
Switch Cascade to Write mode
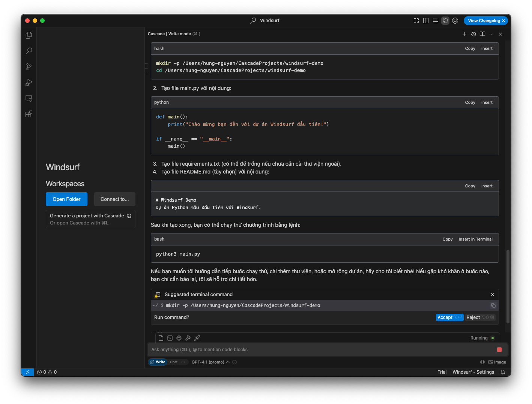[x=158, y=362]
